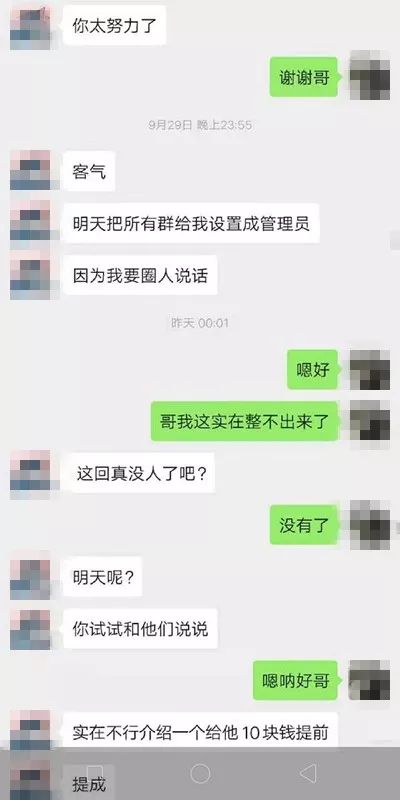Tap the sender avatar next to "谢谢哥"
Viewport: 400px width, 800px height.
[370, 76]
